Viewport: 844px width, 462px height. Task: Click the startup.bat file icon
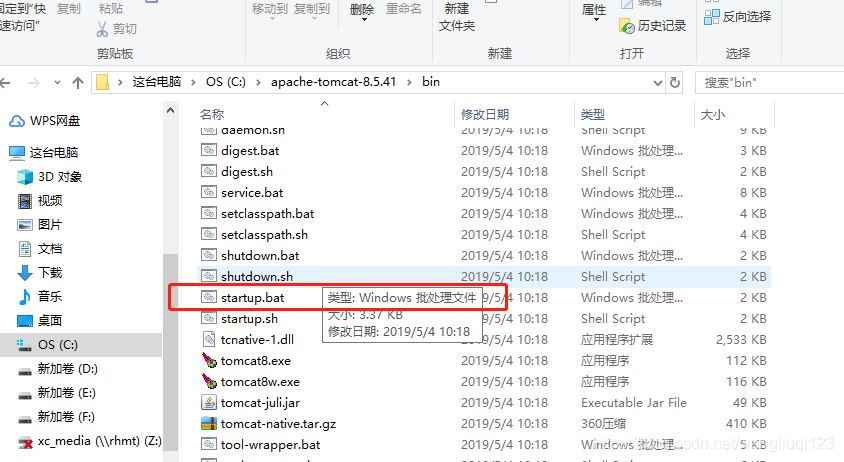coord(209,297)
